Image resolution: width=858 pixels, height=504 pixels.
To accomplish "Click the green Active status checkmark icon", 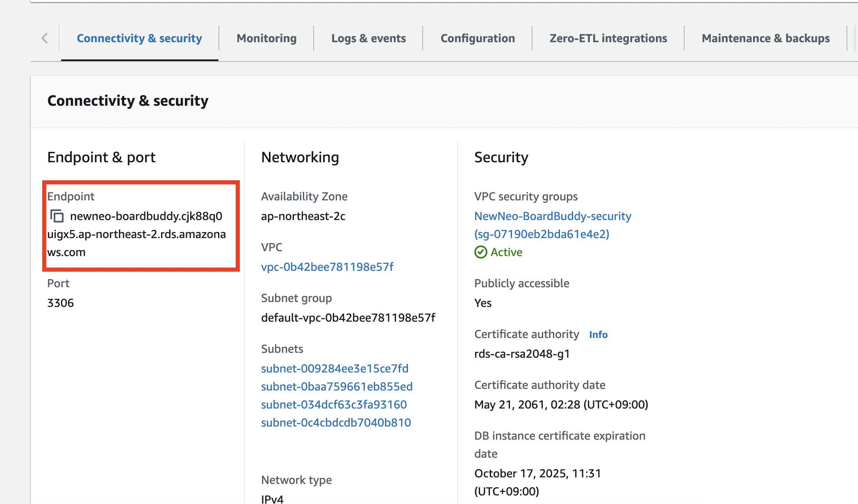I will click(x=480, y=252).
